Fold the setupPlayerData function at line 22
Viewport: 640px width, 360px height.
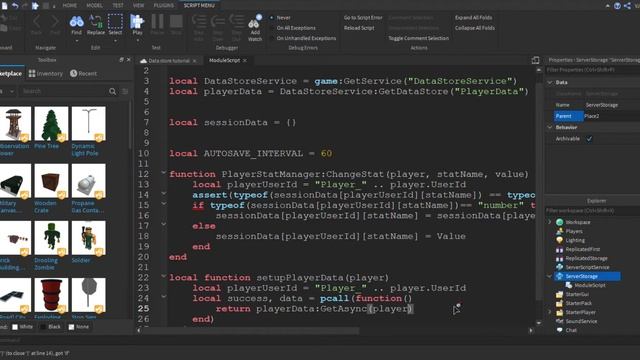click(x=163, y=276)
